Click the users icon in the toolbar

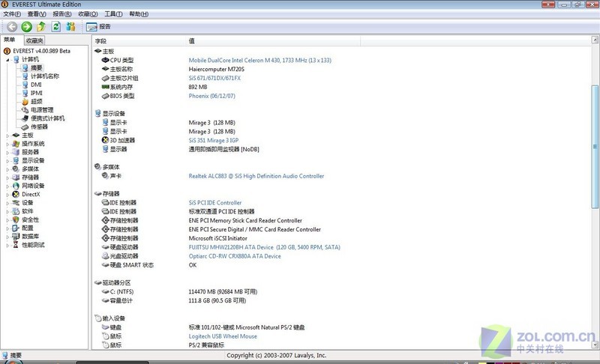click(x=70, y=26)
